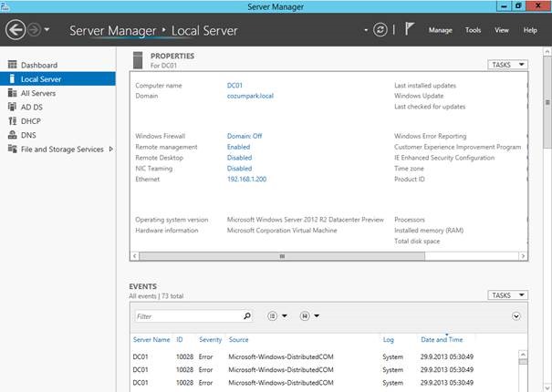Open the Tools menu
Image resolution: width=552 pixels, height=392 pixels.
click(x=473, y=30)
